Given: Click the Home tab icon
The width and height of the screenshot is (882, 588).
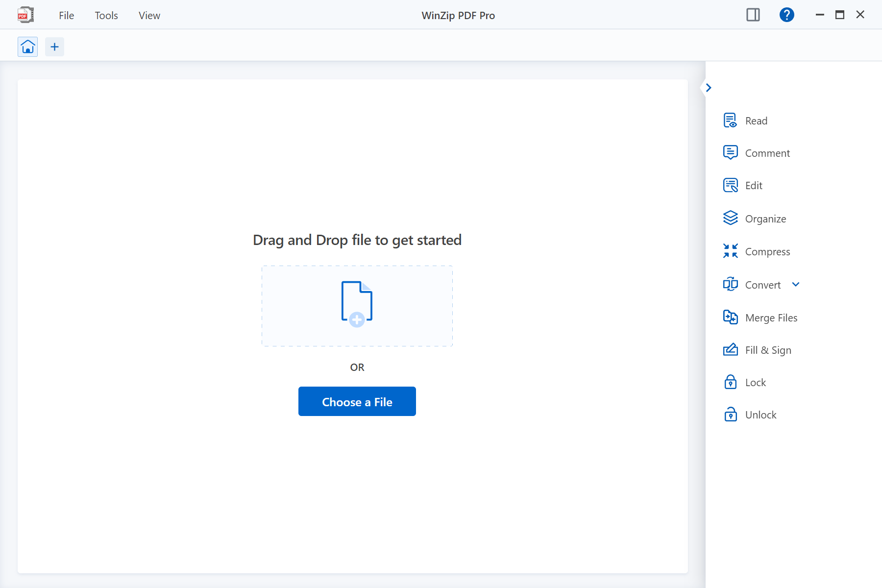Looking at the screenshot, I should 28,47.
